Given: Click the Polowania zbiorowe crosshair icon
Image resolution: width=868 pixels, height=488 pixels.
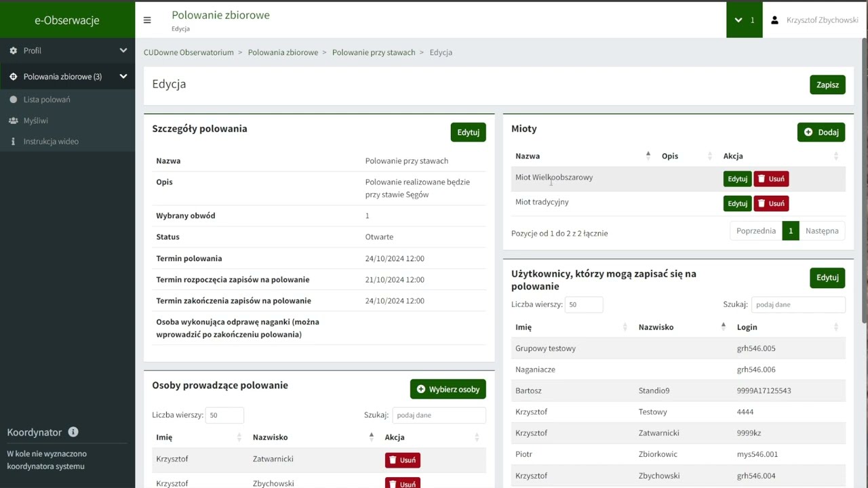Looking at the screenshot, I should click(x=13, y=77).
